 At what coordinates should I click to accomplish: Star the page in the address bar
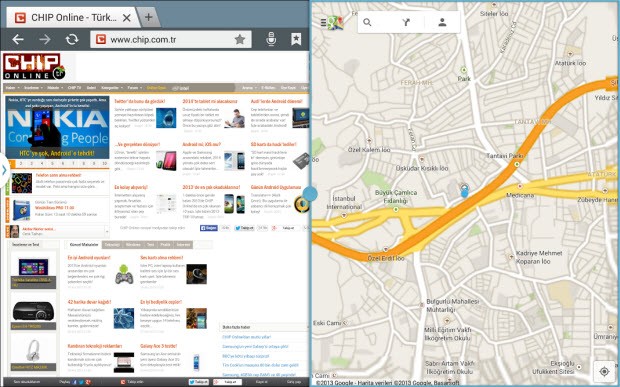pyautogui.click(x=240, y=39)
